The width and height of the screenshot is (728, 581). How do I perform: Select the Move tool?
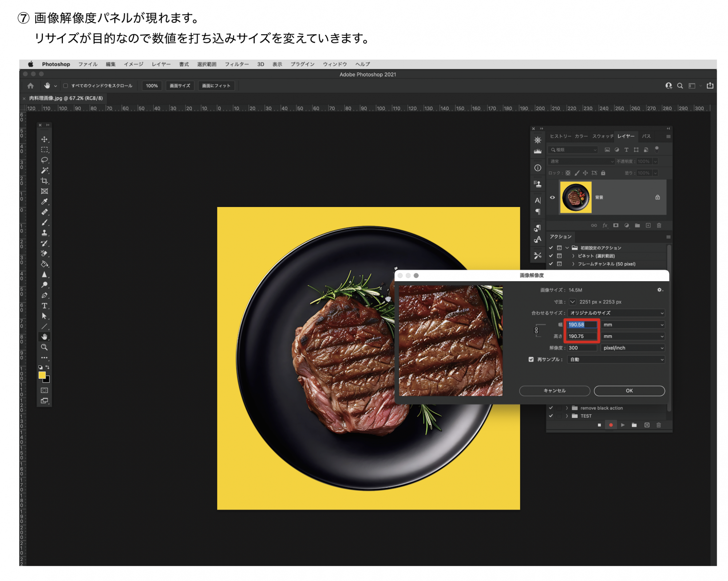point(44,139)
